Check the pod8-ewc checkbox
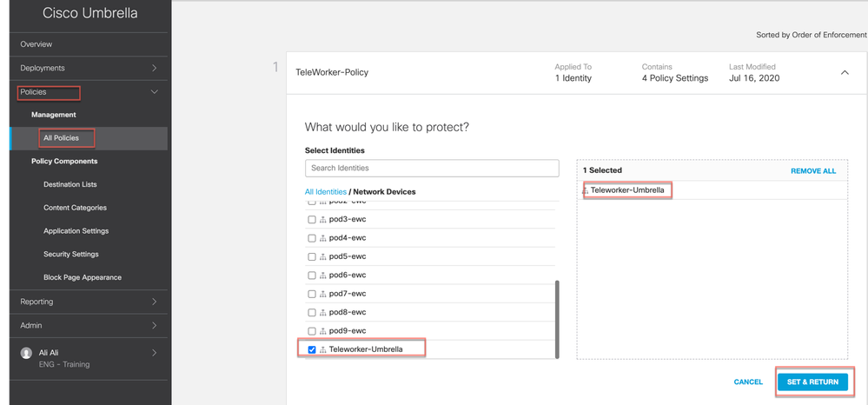 [x=312, y=313]
